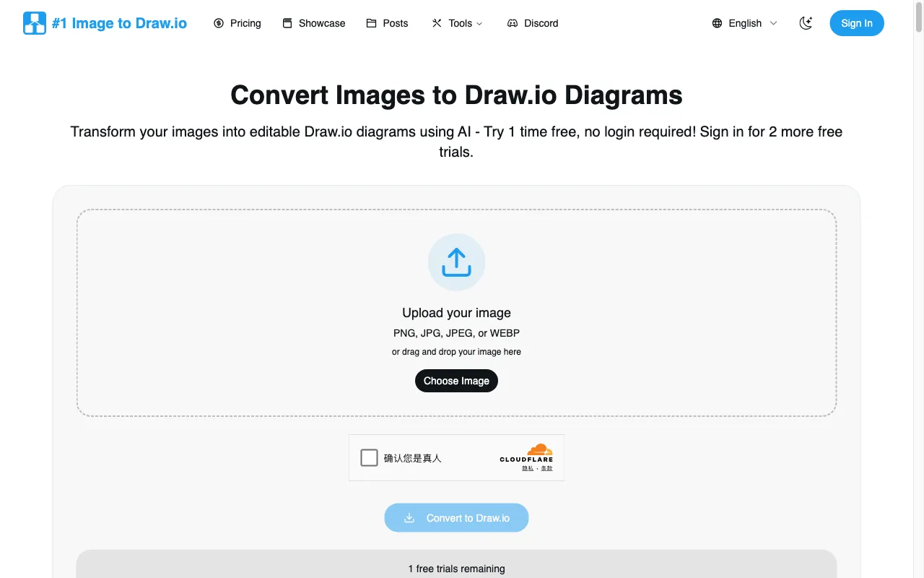Click the Posts folder icon

[371, 23]
